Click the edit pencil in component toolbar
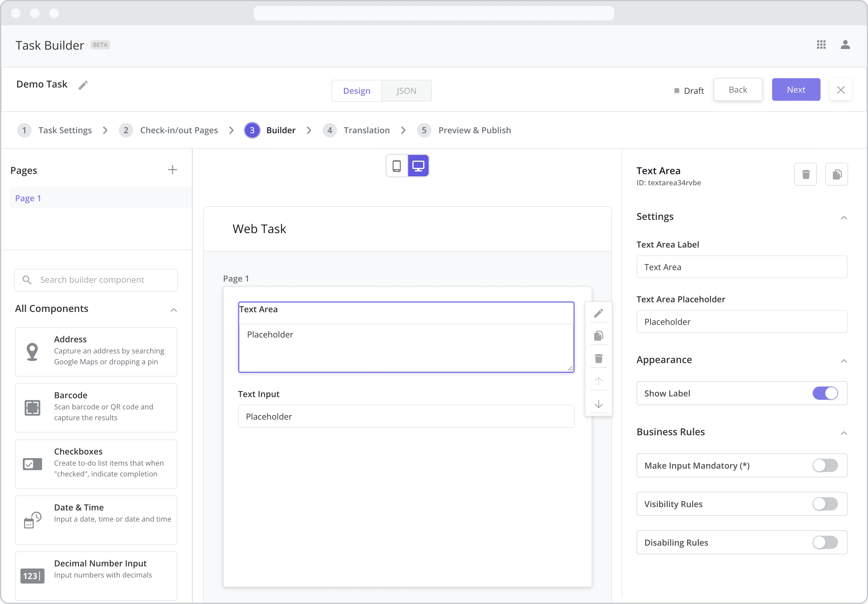 [598, 313]
